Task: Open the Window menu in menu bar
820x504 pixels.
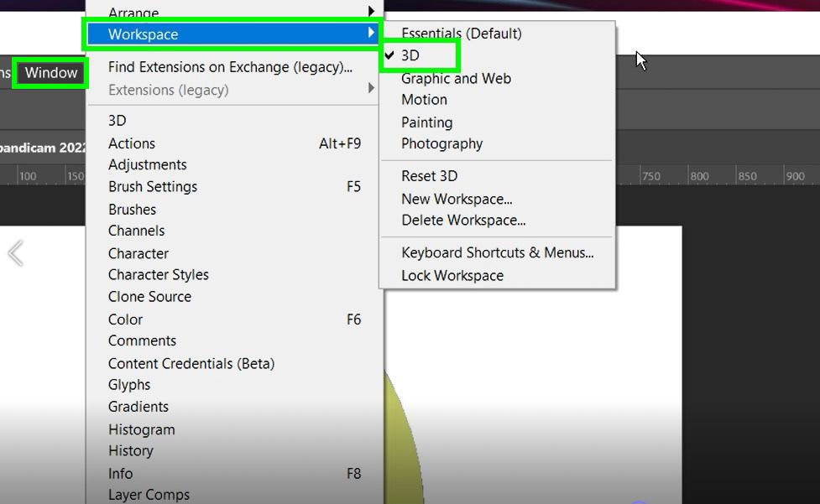Action: point(51,73)
